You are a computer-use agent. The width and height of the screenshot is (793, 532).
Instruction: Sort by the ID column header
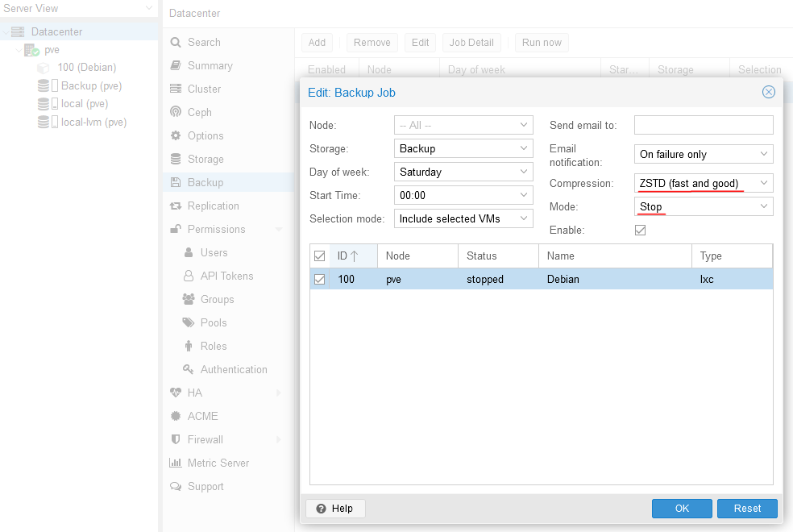(x=354, y=256)
